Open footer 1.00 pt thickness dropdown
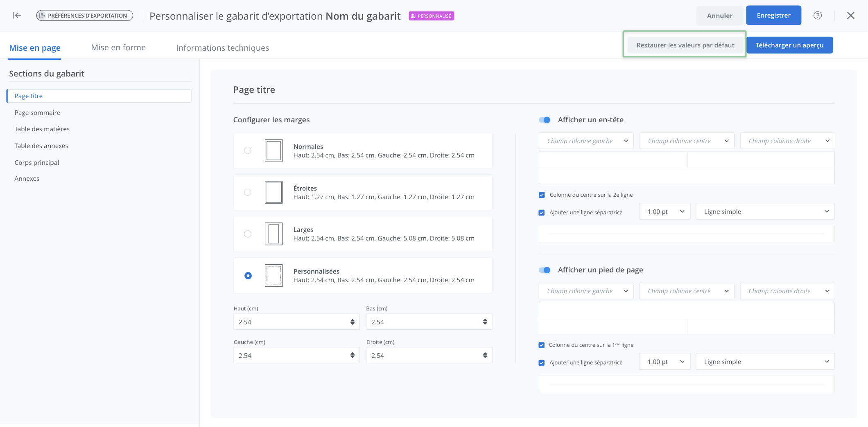Viewport: 868px width, 427px height. coord(665,362)
